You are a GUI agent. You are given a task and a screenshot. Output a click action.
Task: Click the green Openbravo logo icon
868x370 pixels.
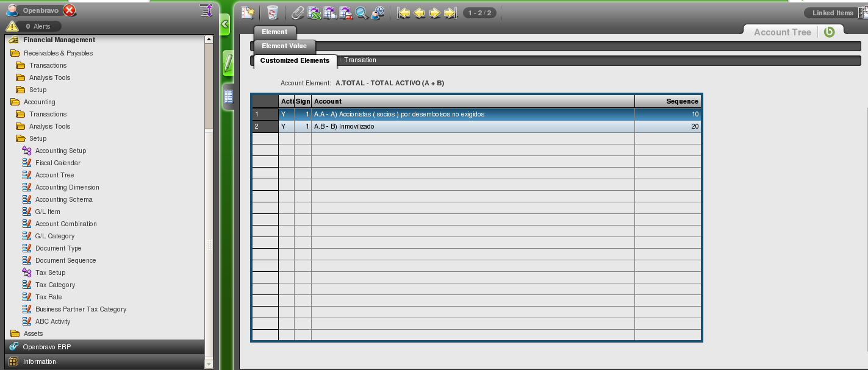[x=829, y=32]
